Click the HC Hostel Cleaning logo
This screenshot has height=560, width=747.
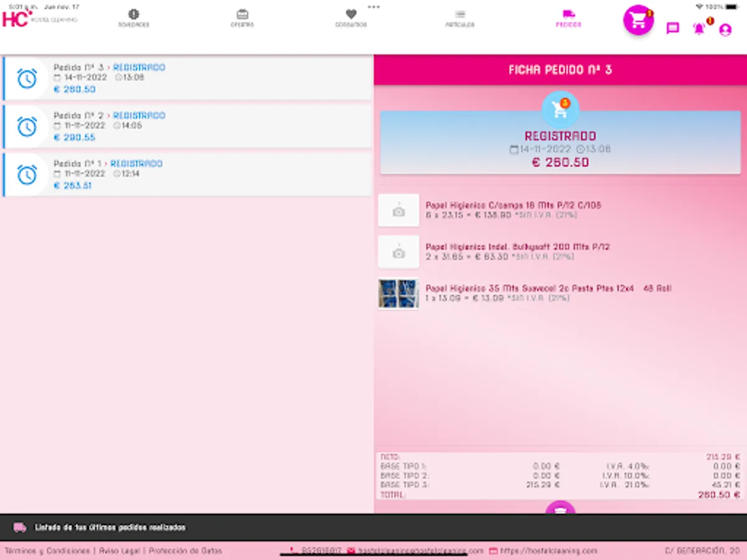coord(39,18)
